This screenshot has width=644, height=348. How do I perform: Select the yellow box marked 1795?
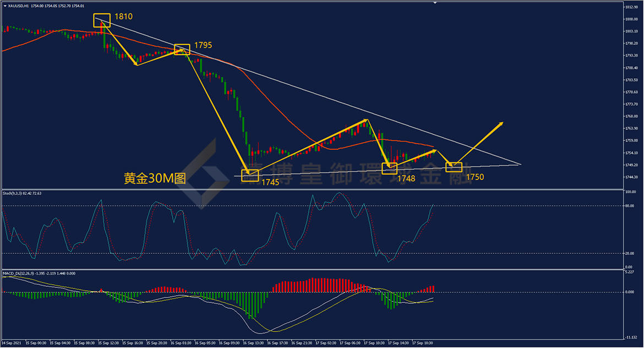(182, 50)
